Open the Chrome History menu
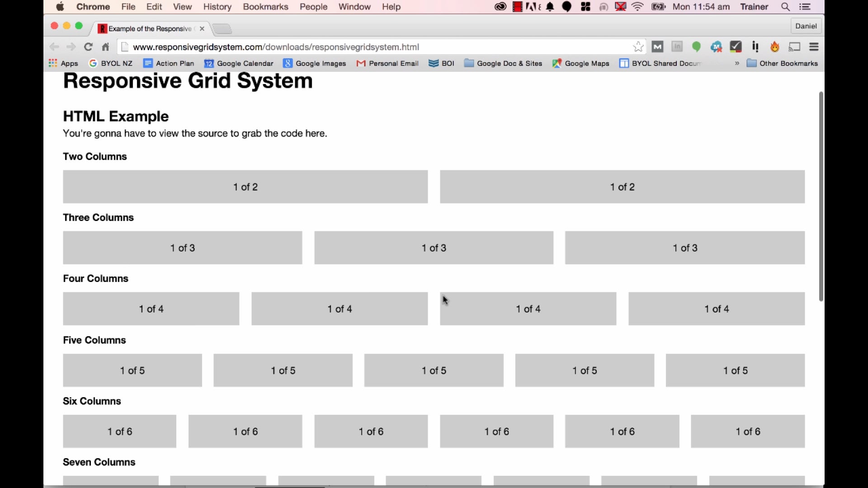 [x=217, y=7]
